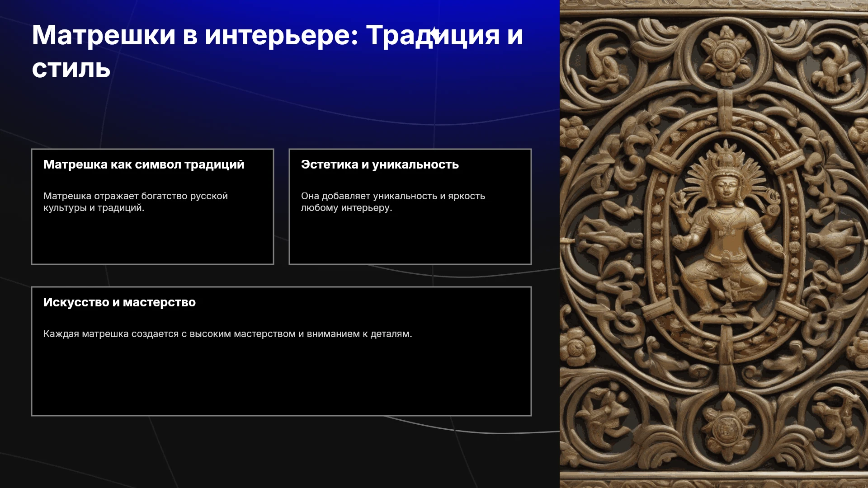Click the word "стиль" in the title
Viewport: 868px width, 488px height.
coord(71,69)
